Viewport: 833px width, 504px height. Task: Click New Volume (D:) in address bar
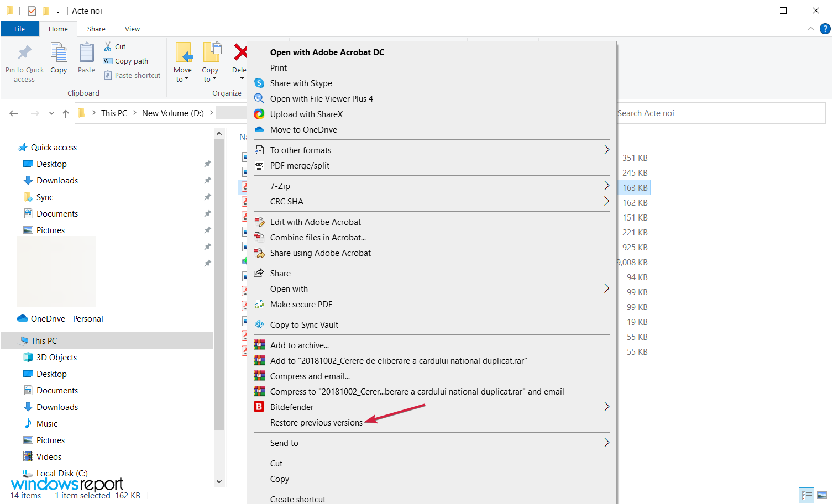(x=173, y=113)
